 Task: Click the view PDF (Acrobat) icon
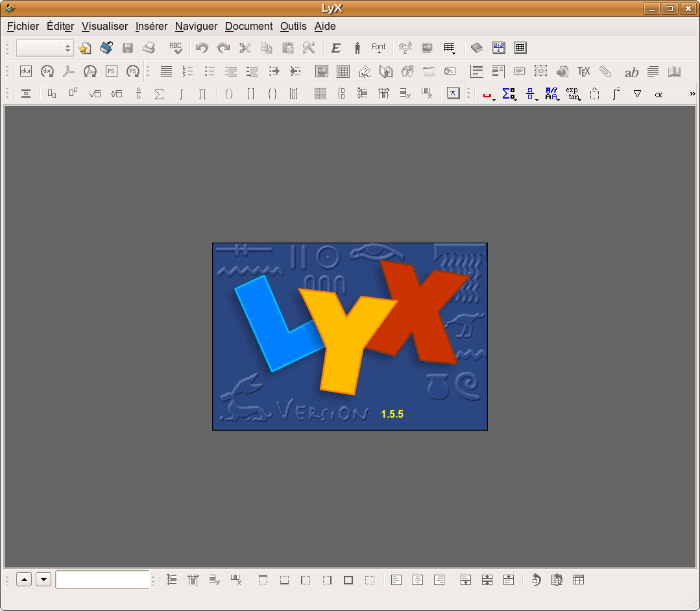(x=69, y=71)
